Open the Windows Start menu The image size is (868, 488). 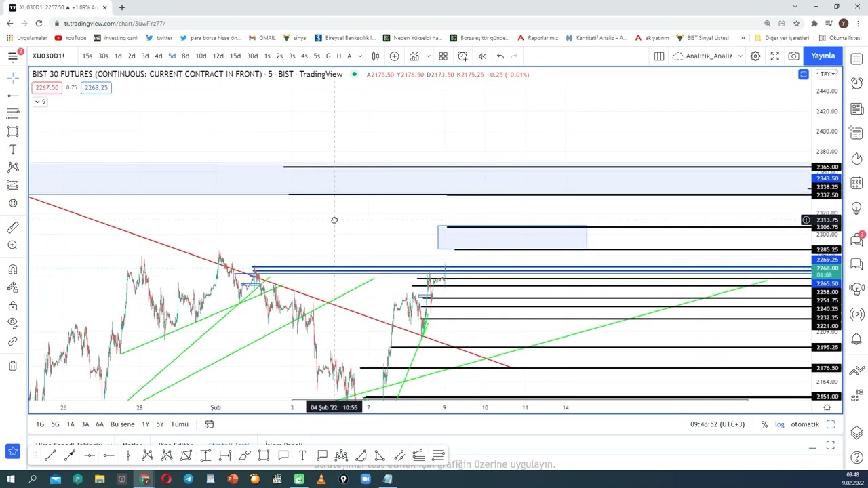coord(11,479)
